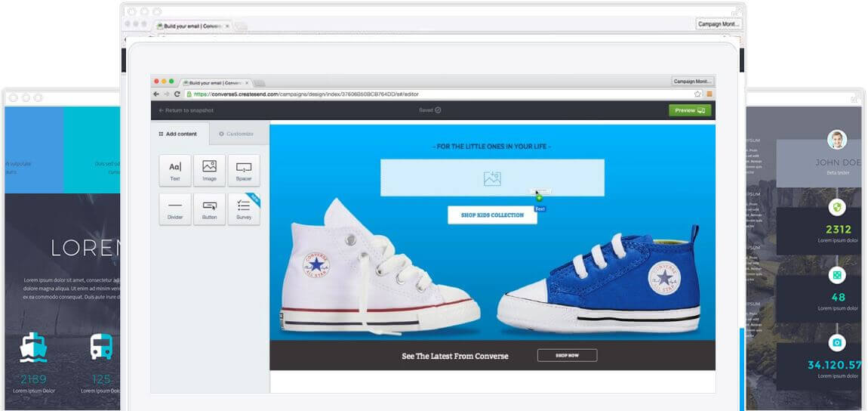Image resolution: width=868 pixels, height=411 pixels.
Task: Click the browser forward arrow
Action: point(167,94)
